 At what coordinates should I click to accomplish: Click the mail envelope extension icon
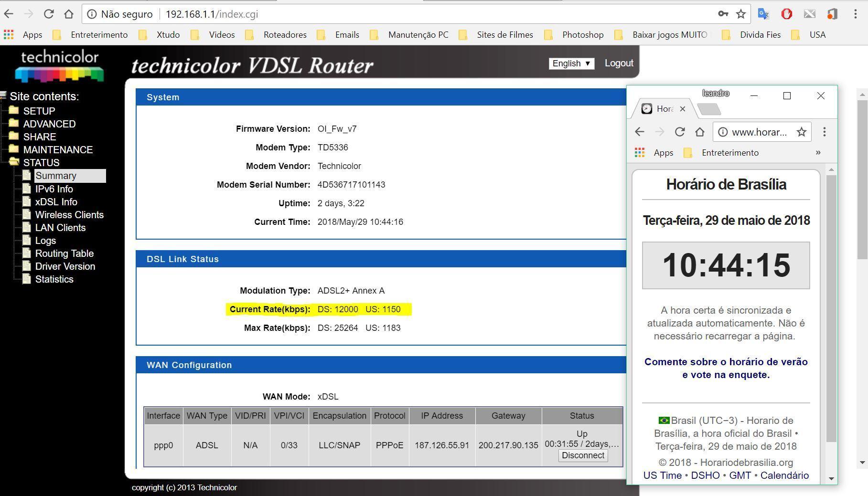[x=809, y=14]
